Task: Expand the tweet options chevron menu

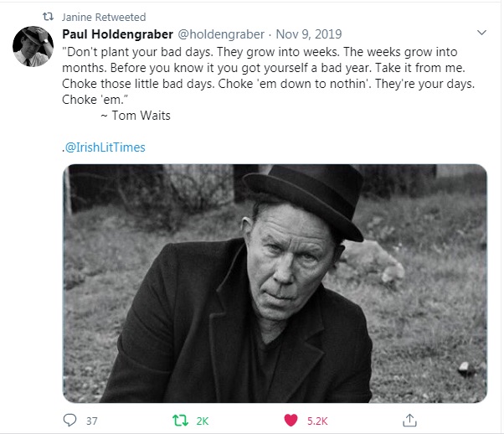Action: point(481,34)
